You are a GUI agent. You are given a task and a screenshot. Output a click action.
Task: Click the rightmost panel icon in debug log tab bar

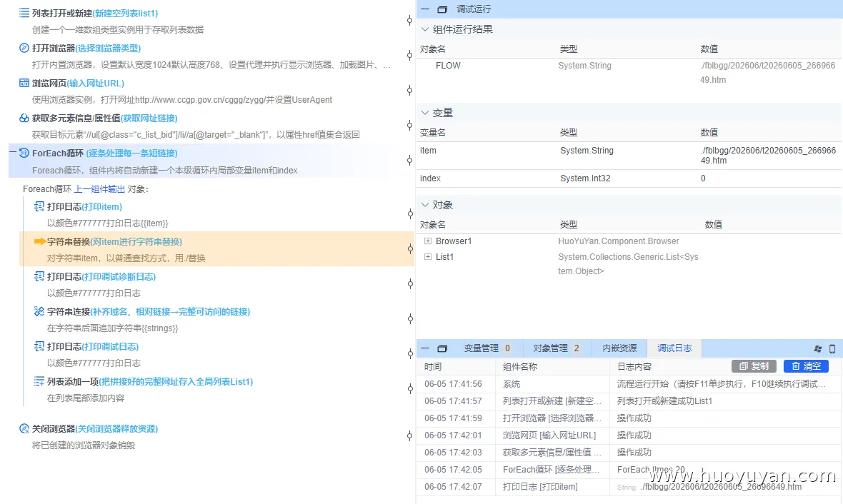point(832,348)
